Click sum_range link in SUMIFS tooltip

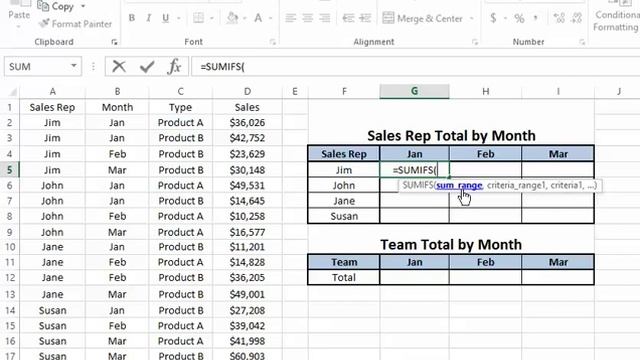tap(459, 185)
